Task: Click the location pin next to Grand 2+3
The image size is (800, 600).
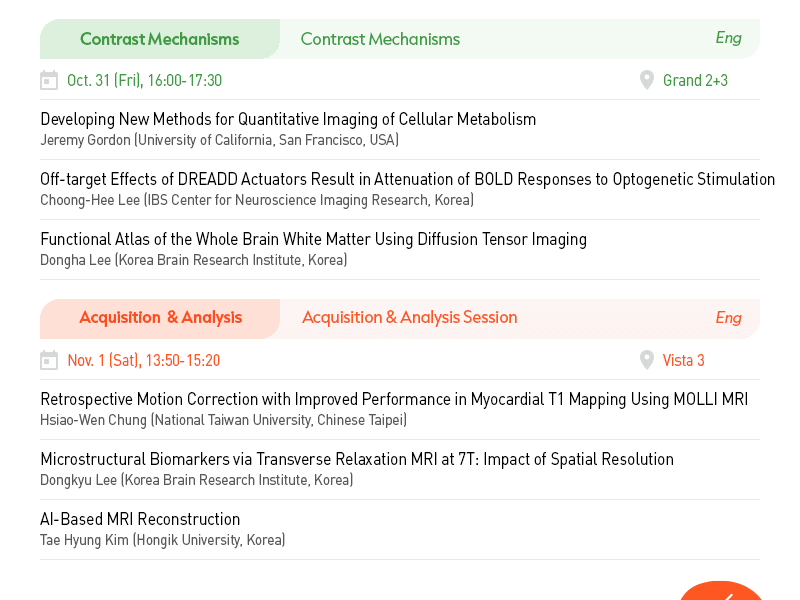Action: [x=646, y=80]
